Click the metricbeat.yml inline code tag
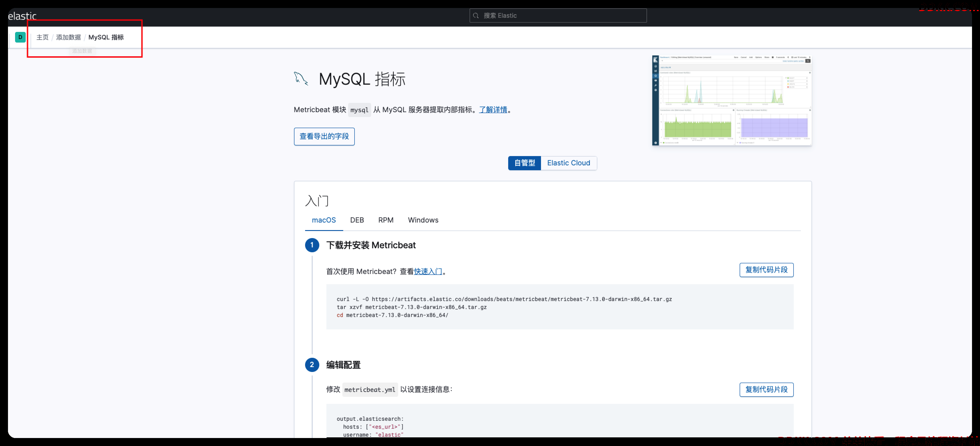980x446 pixels. point(370,390)
